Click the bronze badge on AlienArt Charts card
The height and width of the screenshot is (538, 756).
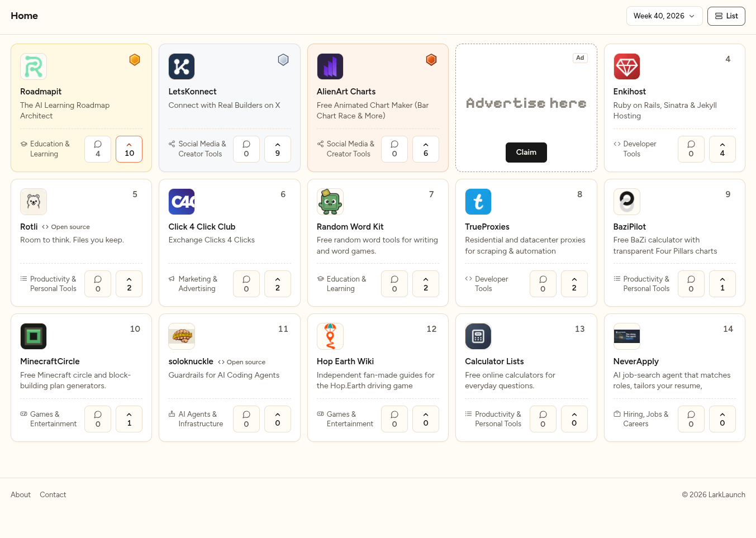pos(431,60)
